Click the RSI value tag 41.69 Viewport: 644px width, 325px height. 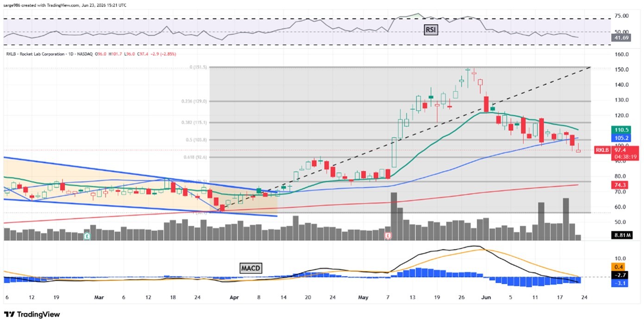(x=620, y=38)
